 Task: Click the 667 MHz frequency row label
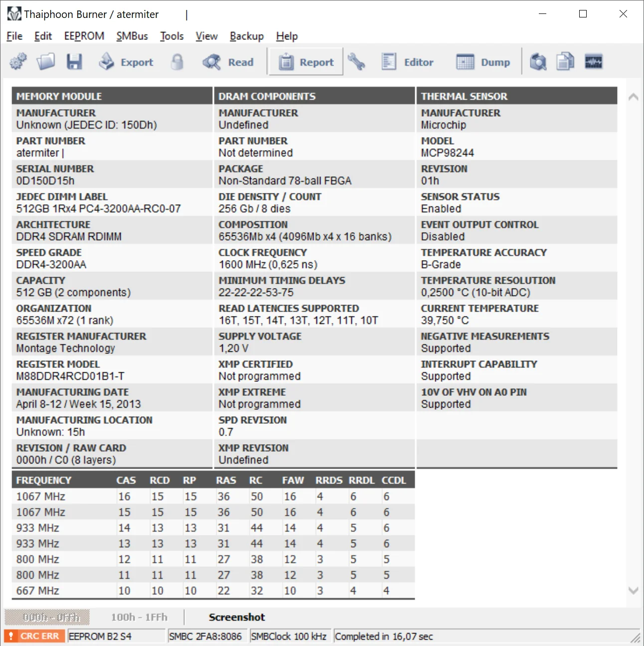tap(38, 591)
